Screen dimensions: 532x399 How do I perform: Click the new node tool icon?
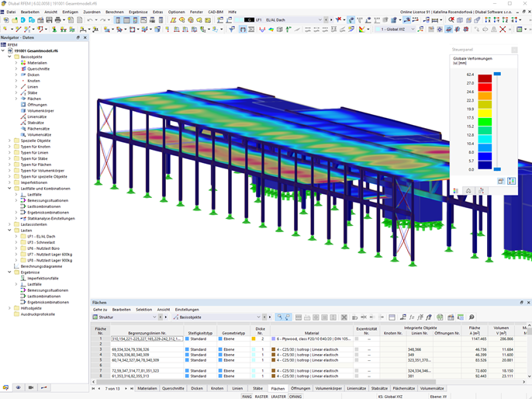click(x=5, y=29)
